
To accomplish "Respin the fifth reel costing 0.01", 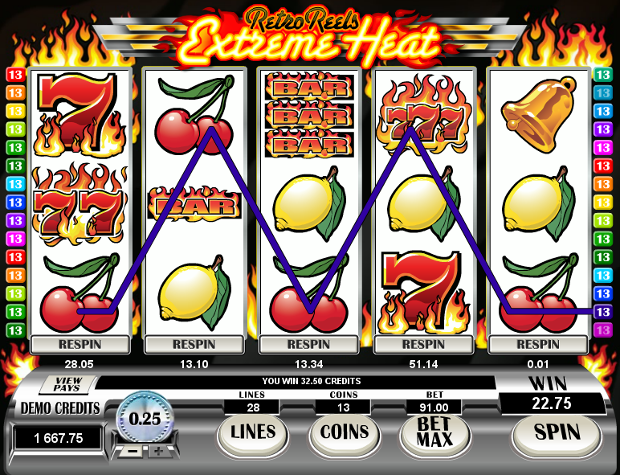I will [x=538, y=344].
